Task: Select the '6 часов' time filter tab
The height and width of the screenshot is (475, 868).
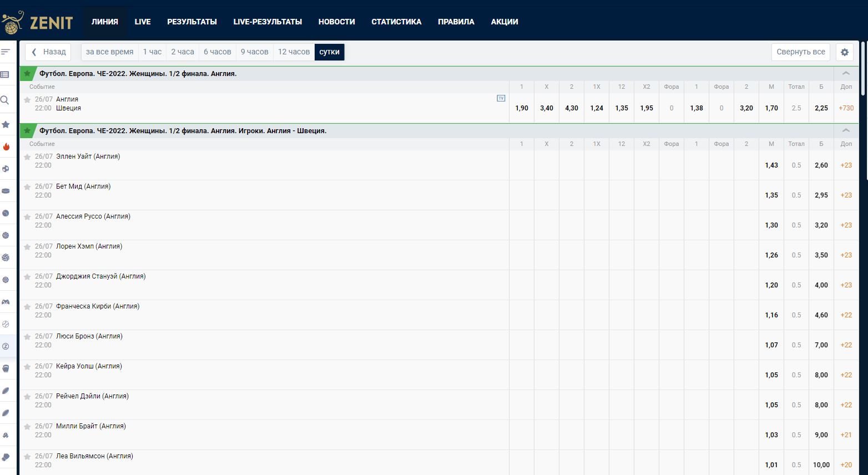Action: click(217, 52)
